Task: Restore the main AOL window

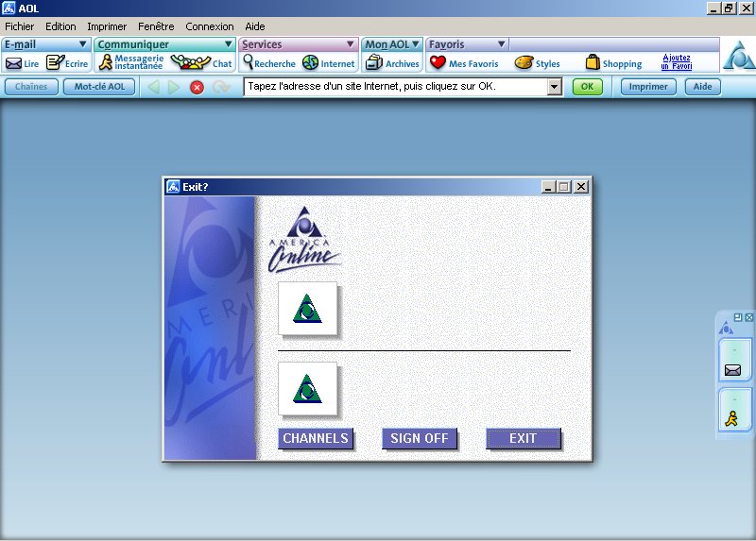Action: click(729, 8)
